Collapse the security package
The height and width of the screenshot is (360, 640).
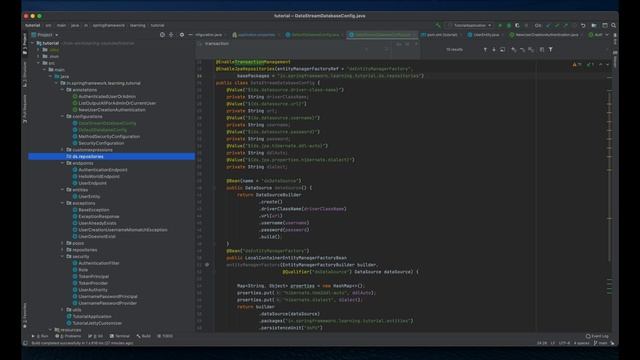63,256
